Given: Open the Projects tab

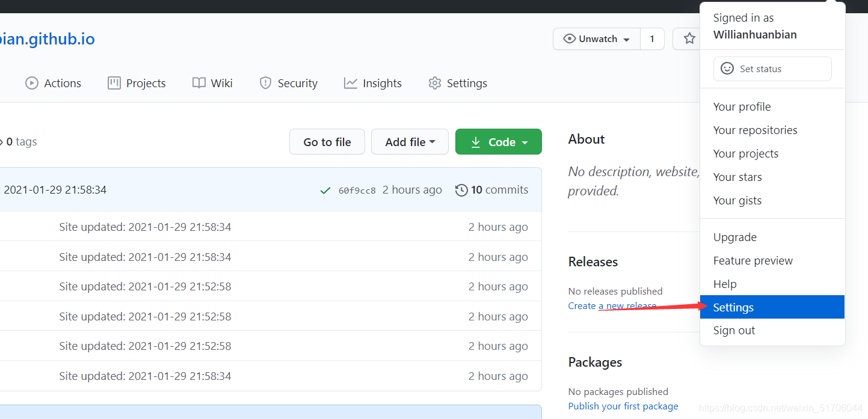Looking at the screenshot, I should pyautogui.click(x=137, y=83).
